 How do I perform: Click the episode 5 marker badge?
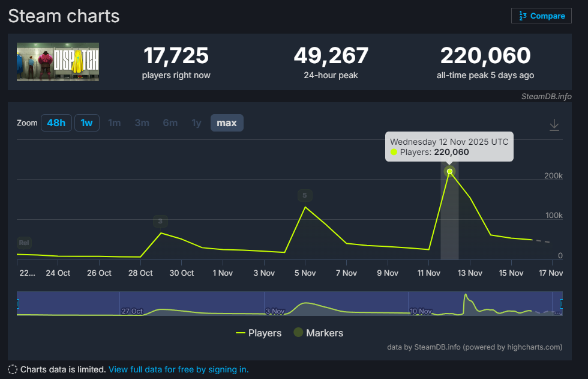click(x=305, y=195)
